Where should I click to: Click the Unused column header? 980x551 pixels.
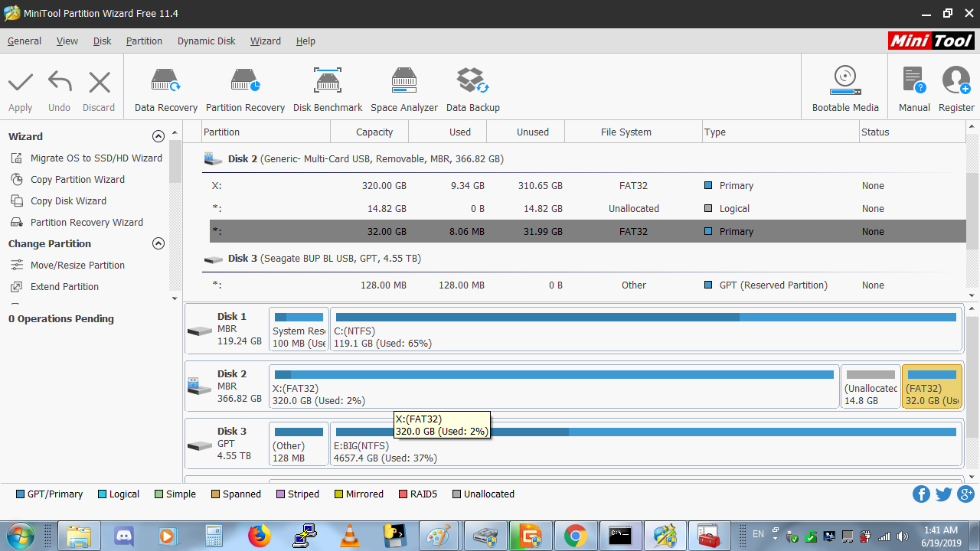526,132
